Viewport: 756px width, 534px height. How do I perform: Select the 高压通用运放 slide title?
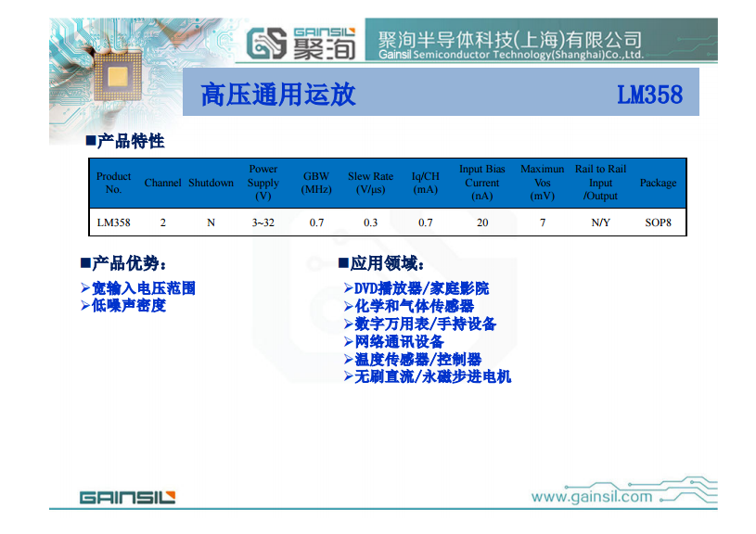(278, 95)
